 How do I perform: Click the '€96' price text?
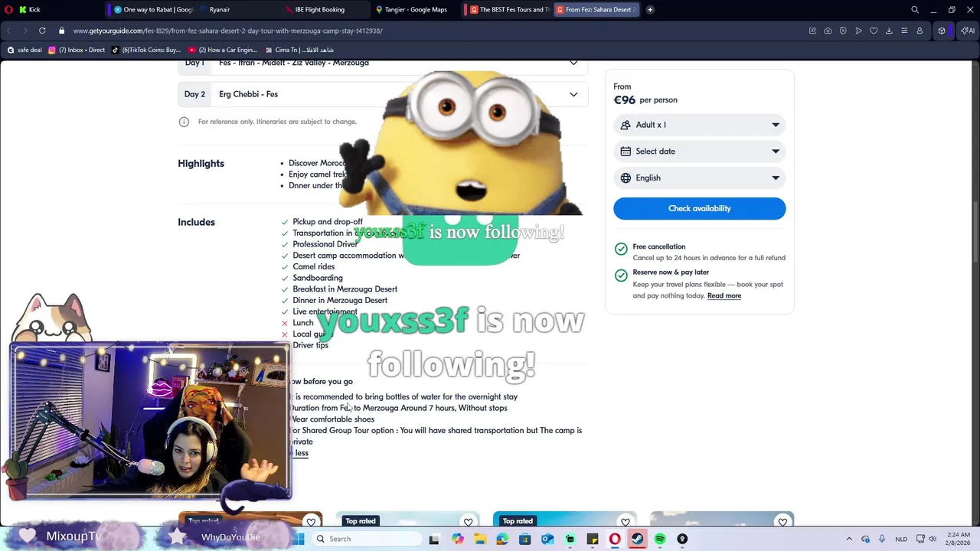625,99
